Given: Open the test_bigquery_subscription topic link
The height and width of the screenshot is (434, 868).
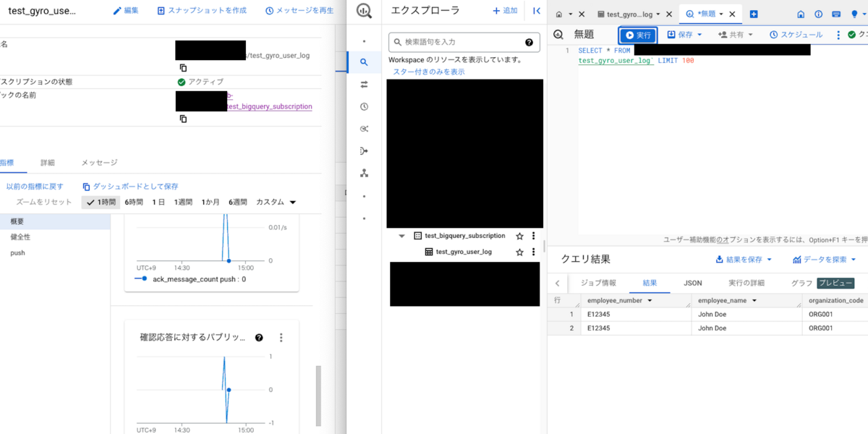Looking at the screenshot, I should pos(270,106).
